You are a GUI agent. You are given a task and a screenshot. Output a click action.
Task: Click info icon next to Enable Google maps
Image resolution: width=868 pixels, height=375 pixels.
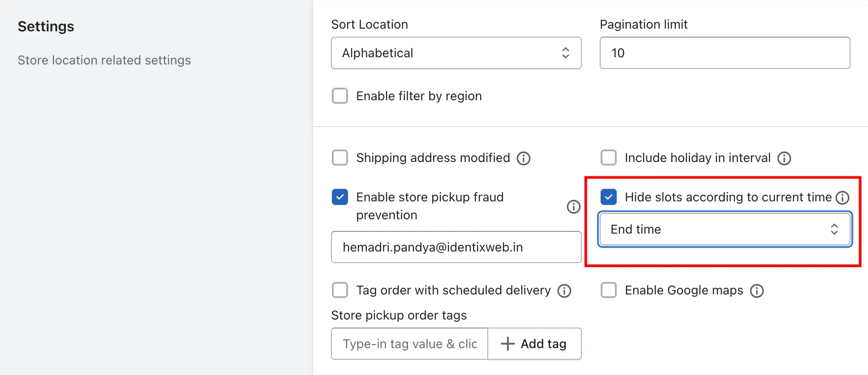pyautogui.click(x=757, y=290)
